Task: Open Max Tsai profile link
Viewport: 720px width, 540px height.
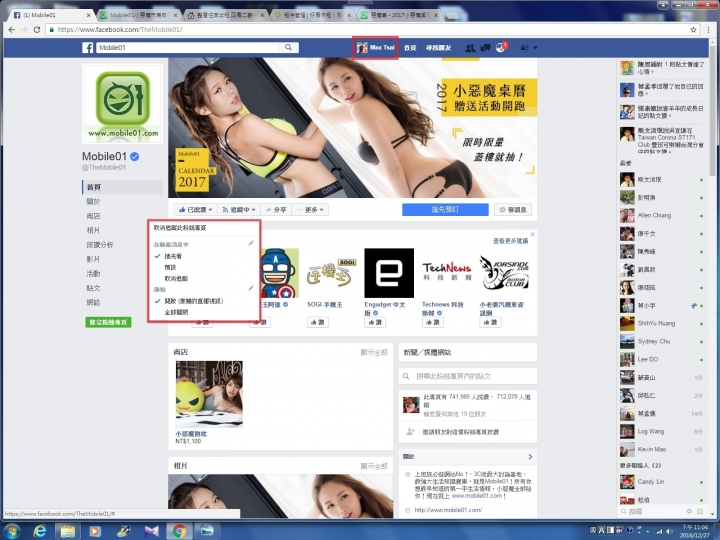Action: click(376, 47)
